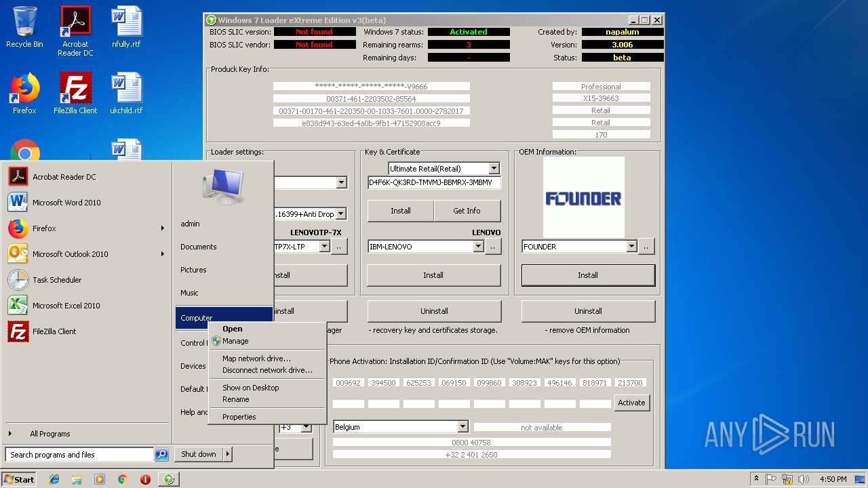
Task: Open the FOUNDER OEM information dropdown
Action: (x=631, y=247)
